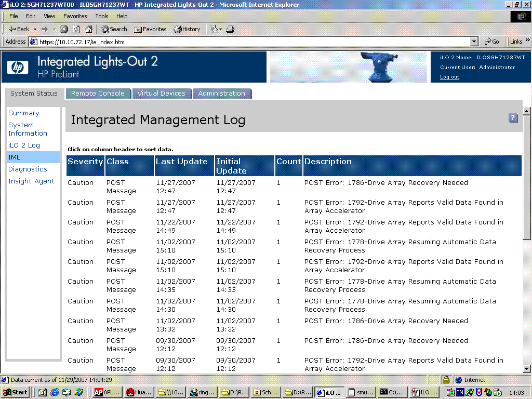Click the Forward arrow button

click(x=45, y=29)
